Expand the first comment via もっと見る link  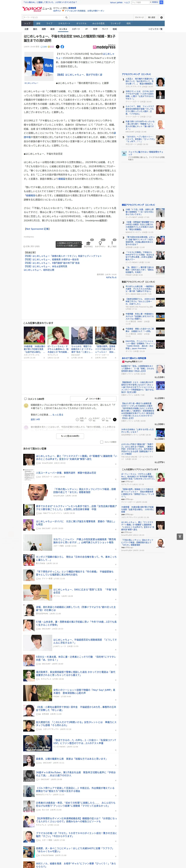click(x=58, y=415)
